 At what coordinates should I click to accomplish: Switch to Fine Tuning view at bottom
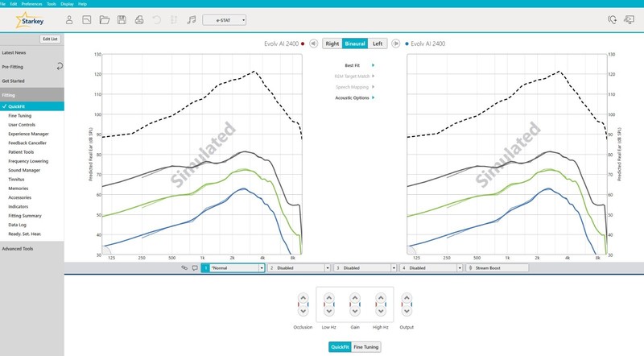366,347
